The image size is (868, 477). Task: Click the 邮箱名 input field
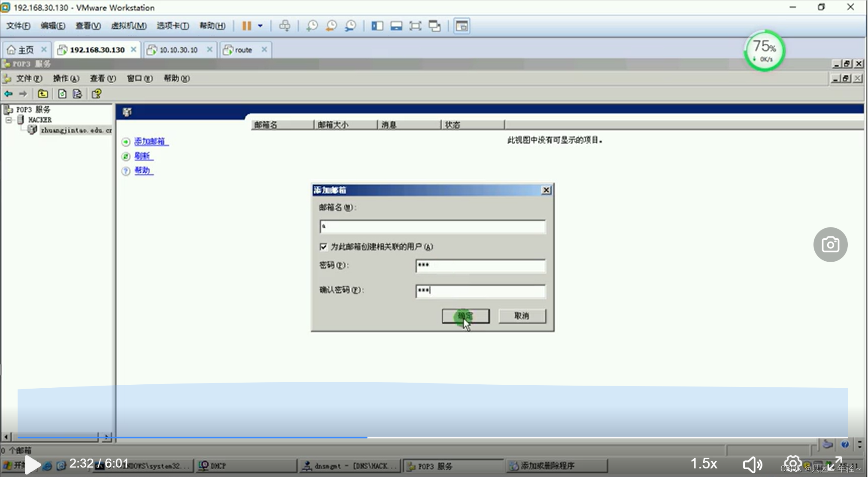(x=432, y=226)
